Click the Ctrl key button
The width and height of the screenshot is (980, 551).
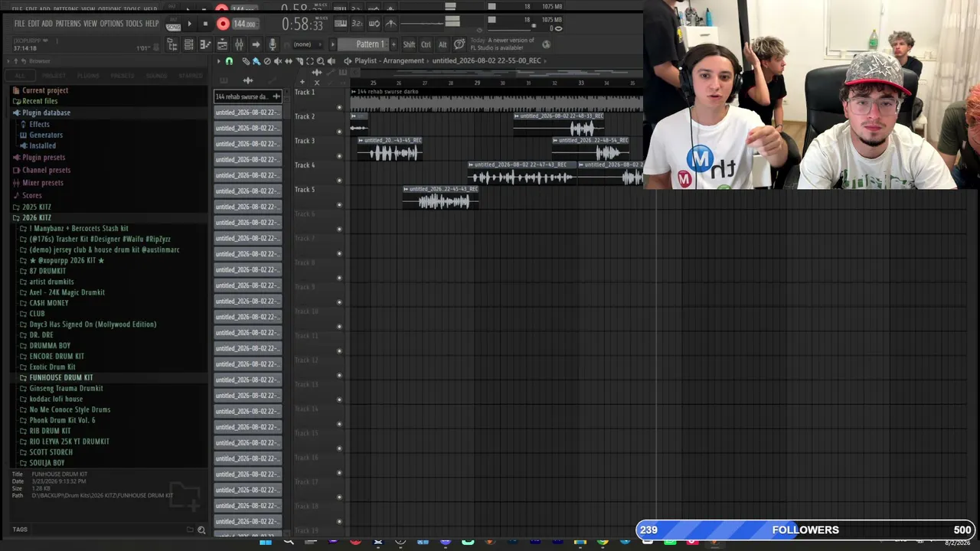click(x=426, y=44)
